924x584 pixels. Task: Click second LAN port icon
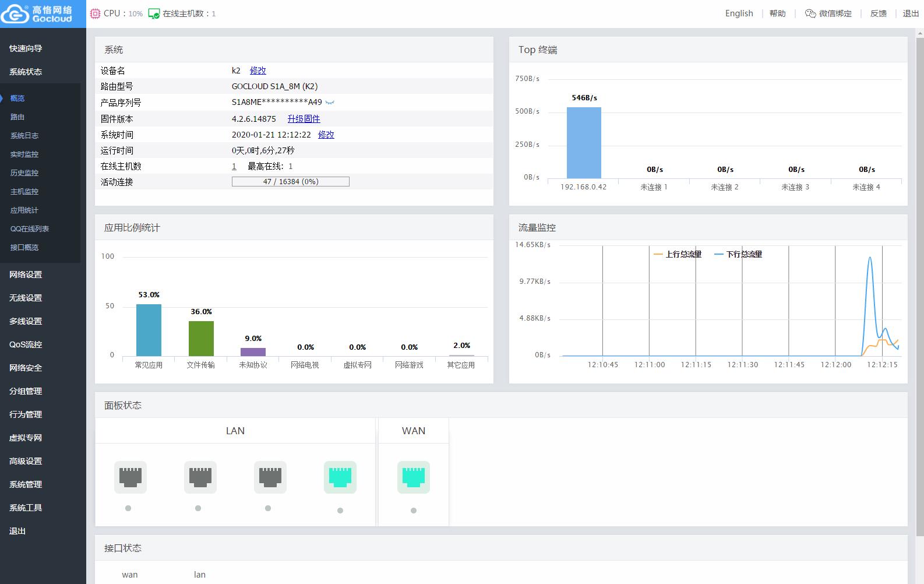[200, 477]
